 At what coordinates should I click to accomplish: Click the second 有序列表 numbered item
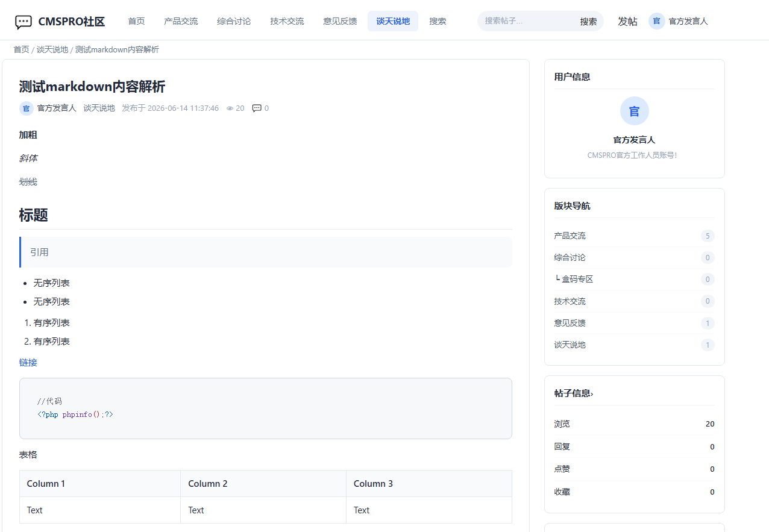click(x=52, y=342)
